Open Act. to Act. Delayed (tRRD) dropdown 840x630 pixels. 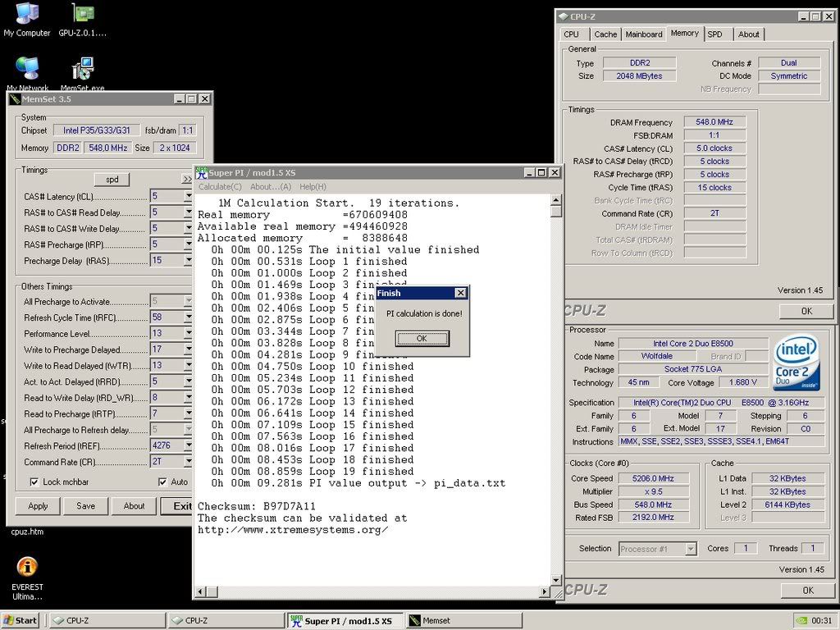pyautogui.click(x=188, y=381)
